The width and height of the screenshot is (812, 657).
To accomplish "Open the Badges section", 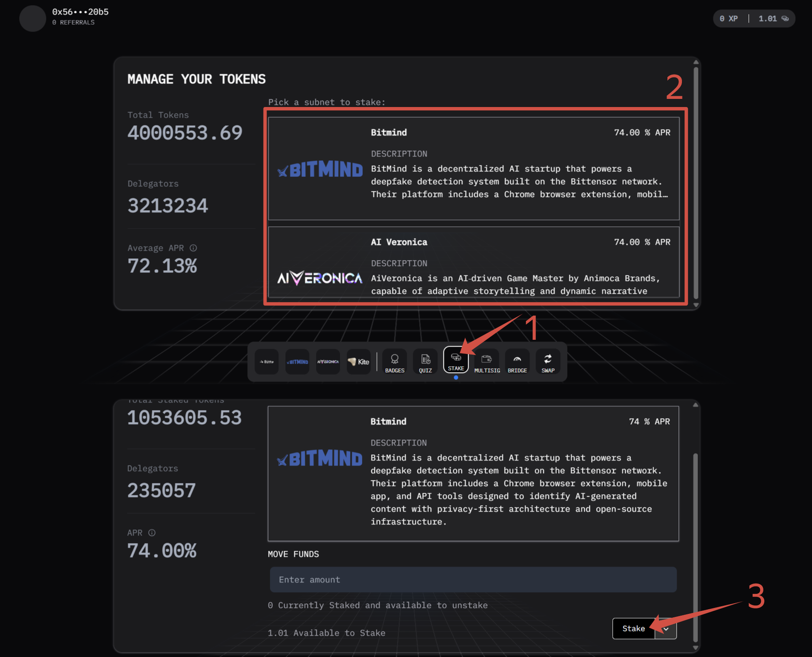I will coord(394,362).
